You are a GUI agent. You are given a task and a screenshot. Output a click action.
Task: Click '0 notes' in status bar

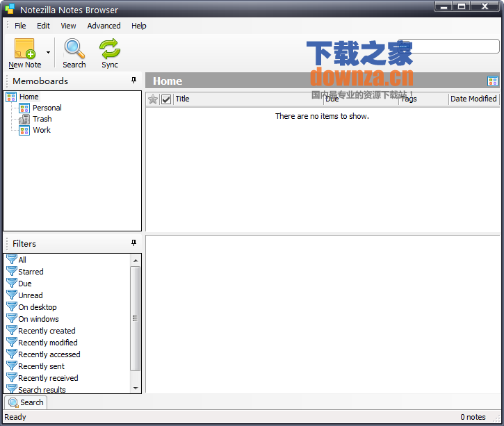tap(473, 417)
